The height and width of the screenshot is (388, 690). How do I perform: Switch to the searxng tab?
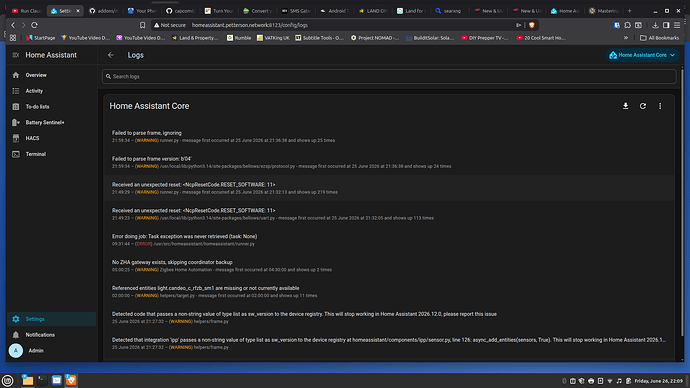coord(448,11)
